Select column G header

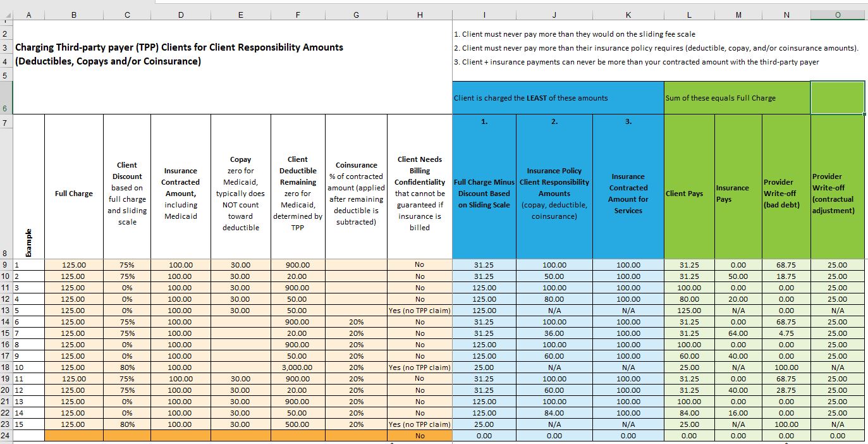tap(356, 16)
